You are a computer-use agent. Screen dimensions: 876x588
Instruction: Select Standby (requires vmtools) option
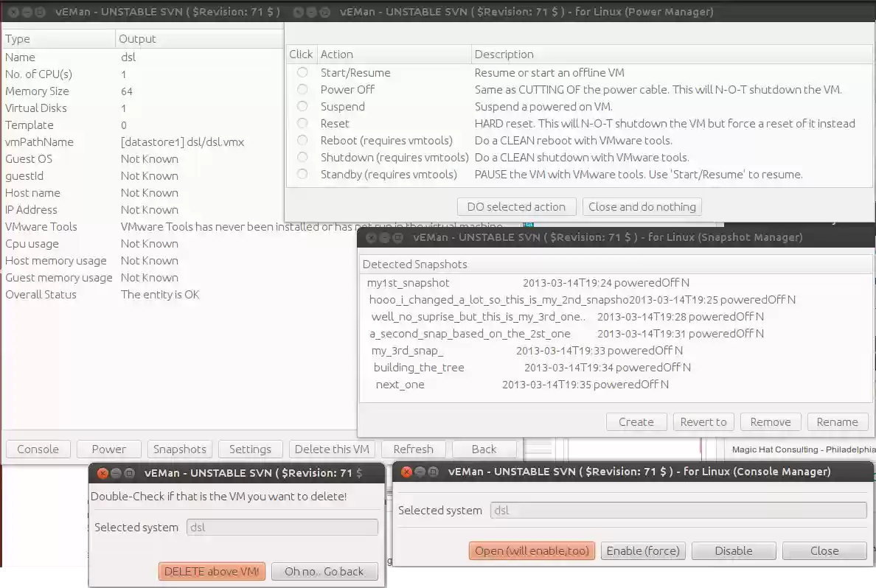click(302, 175)
